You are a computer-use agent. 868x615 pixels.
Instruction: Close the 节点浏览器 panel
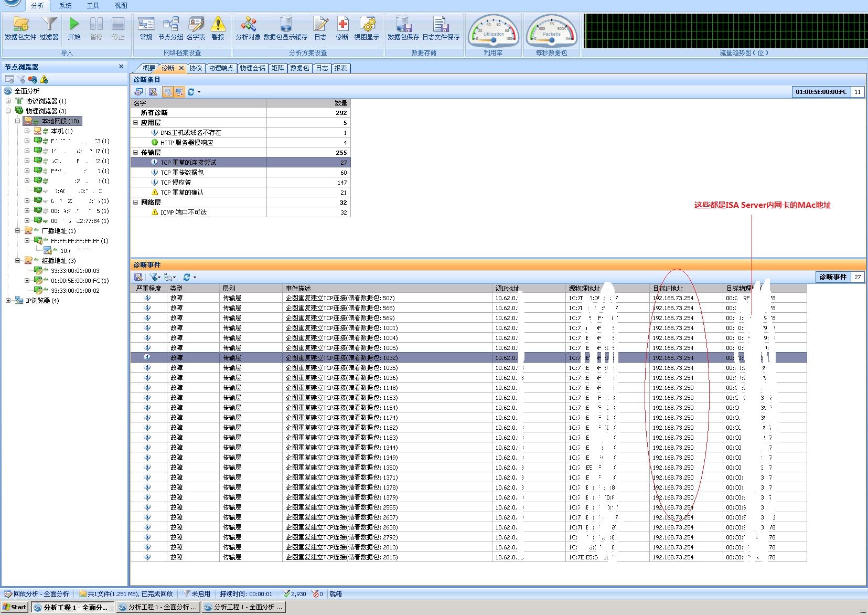(121, 67)
